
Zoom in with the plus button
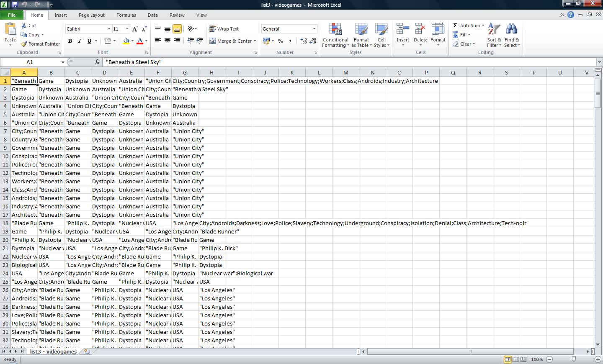[598, 359]
